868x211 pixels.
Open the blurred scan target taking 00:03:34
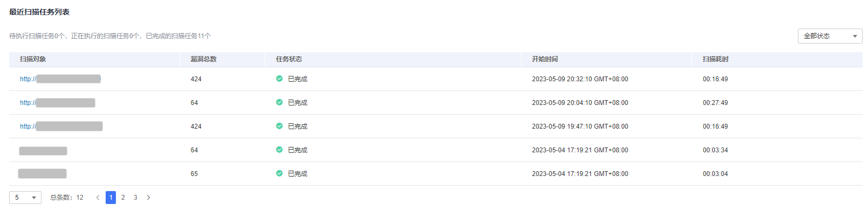[x=43, y=151]
